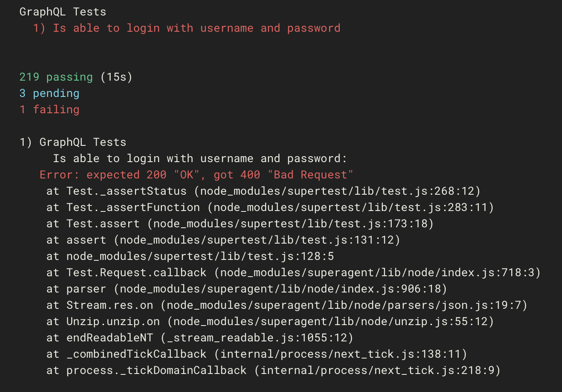Click the "1) GraphQL Tests" failure summary heading
This screenshot has height=392, width=562.
[73, 142]
